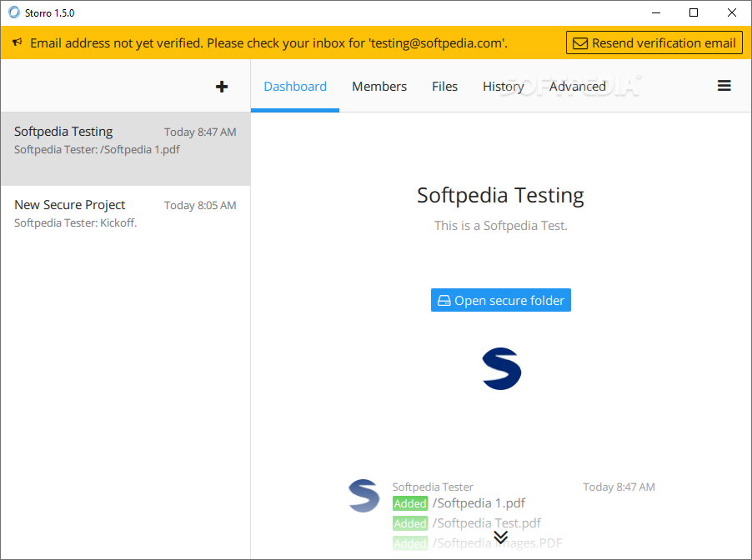Click Softpedia Tester avatar in activity feed
Image resolution: width=752 pixels, height=560 pixels.
tap(364, 495)
